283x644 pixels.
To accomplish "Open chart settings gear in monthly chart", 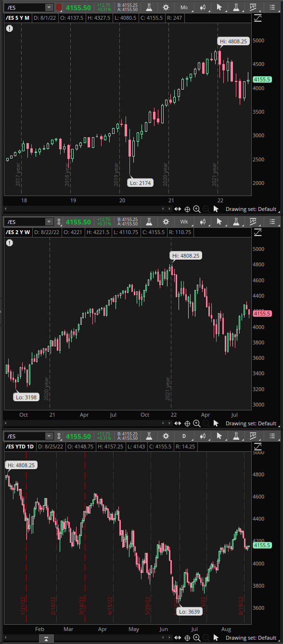I will (166, 7).
